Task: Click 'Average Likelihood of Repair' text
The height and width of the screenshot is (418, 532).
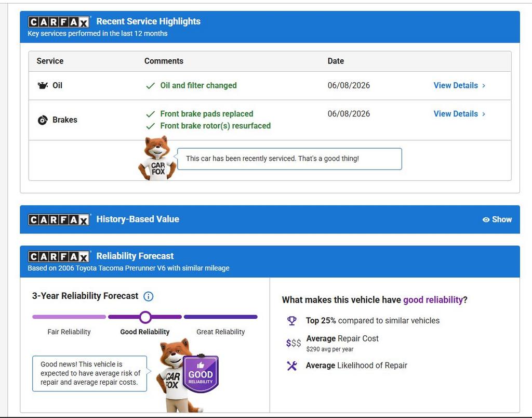Action: pyautogui.click(x=356, y=365)
